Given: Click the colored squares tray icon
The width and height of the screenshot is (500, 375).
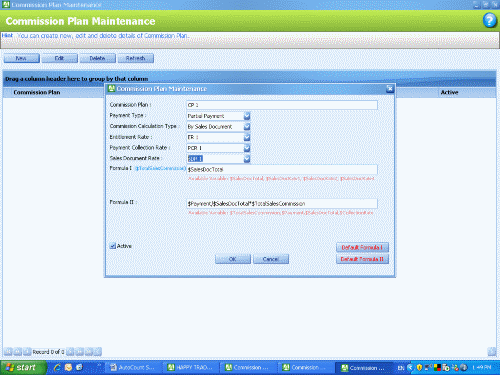Looking at the screenshot, I should pos(437,368).
